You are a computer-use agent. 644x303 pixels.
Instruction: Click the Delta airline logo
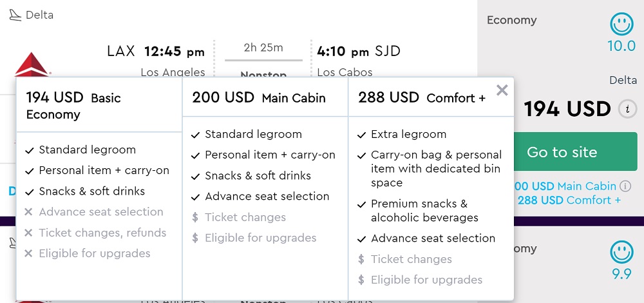click(x=32, y=64)
